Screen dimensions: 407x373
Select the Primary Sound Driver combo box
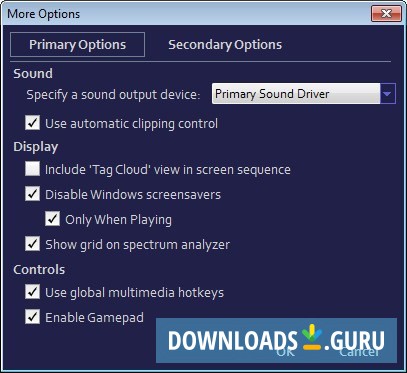[x=304, y=94]
